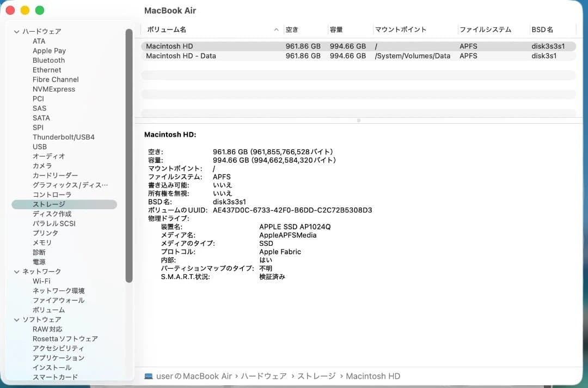Select Bluetooth in the hardware list
This screenshot has width=588, height=388.
coord(48,60)
